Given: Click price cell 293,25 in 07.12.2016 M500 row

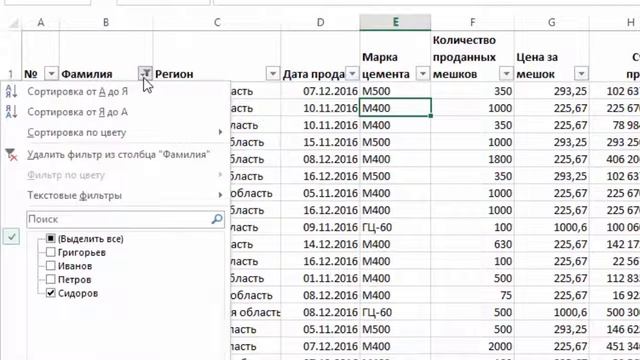Looking at the screenshot, I should click(551, 91).
